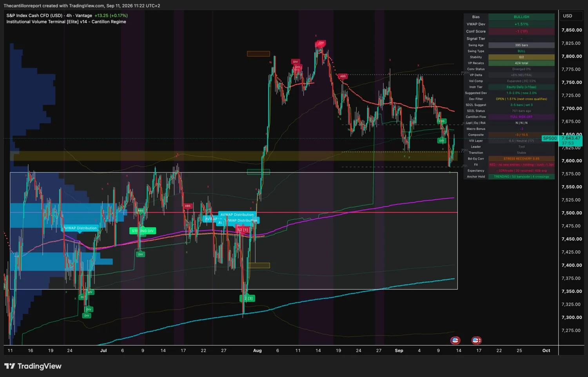
Task: Click the green DIV label in September
Action: [442, 140]
